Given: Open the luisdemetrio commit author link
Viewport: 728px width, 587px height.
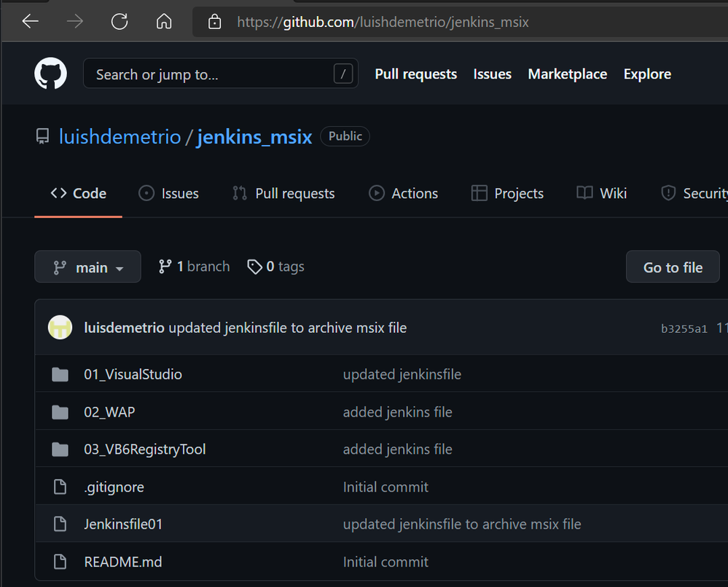Looking at the screenshot, I should click(x=124, y=328).
